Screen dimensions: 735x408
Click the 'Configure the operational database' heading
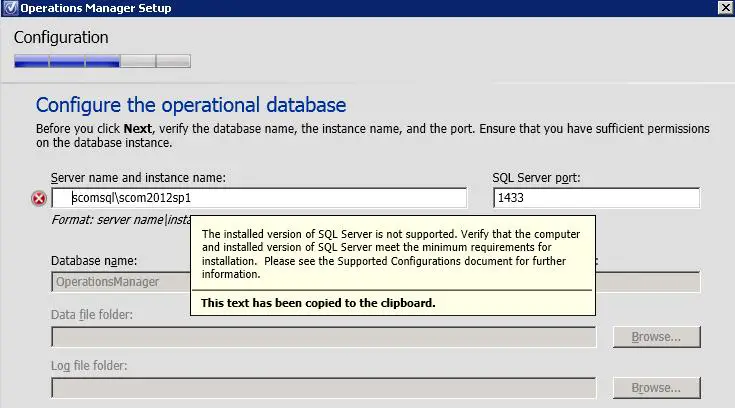click(191, 105)
